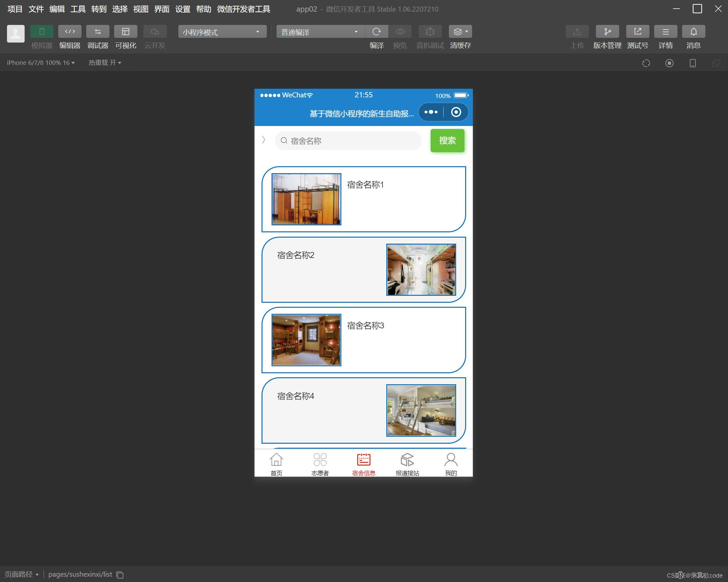Toggle the debugger panel button
The width and height of the screenshot is (728, 582).
pyautogui.click(x=97, y=32)
